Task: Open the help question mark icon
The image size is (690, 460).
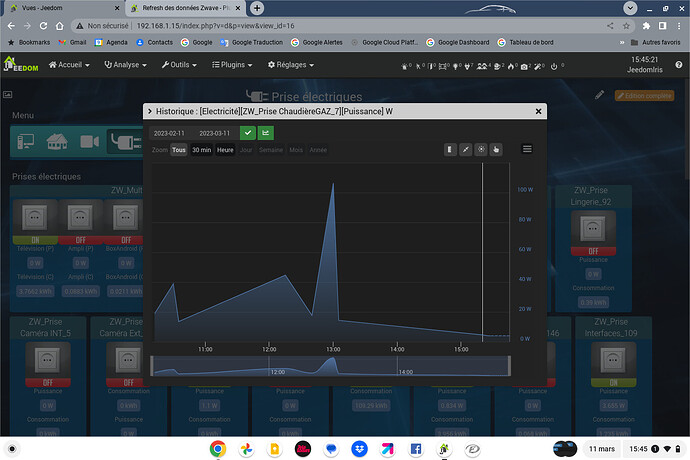Action: [679, 65]
